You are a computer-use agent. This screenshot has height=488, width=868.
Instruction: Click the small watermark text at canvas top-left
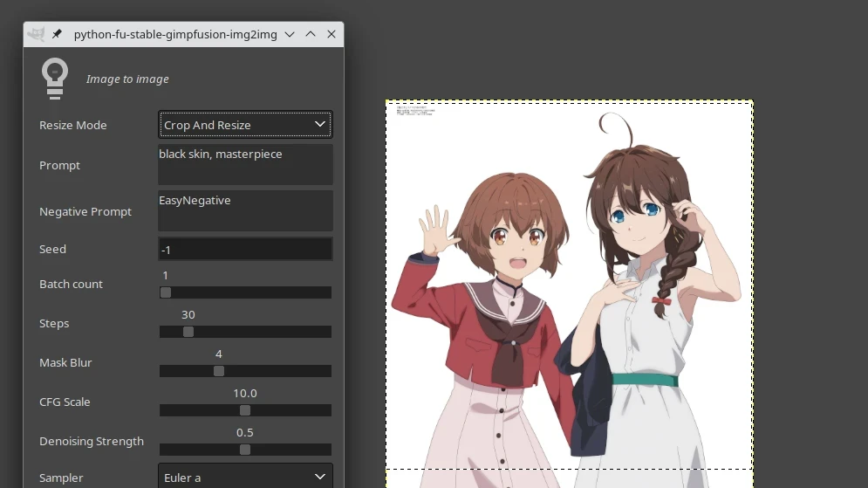coord(413,110)
